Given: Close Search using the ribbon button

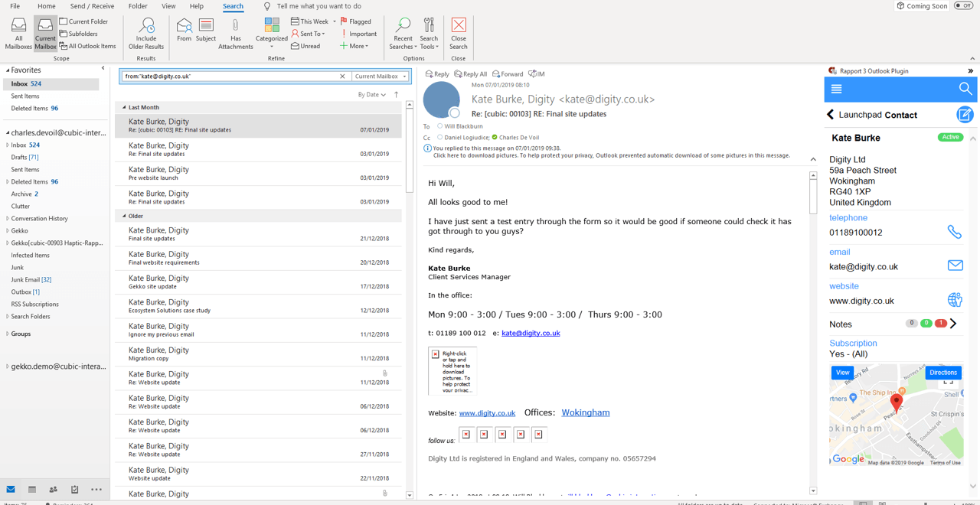Looking at the screenshot, I should pyautogui.click(x=459, y=34).
